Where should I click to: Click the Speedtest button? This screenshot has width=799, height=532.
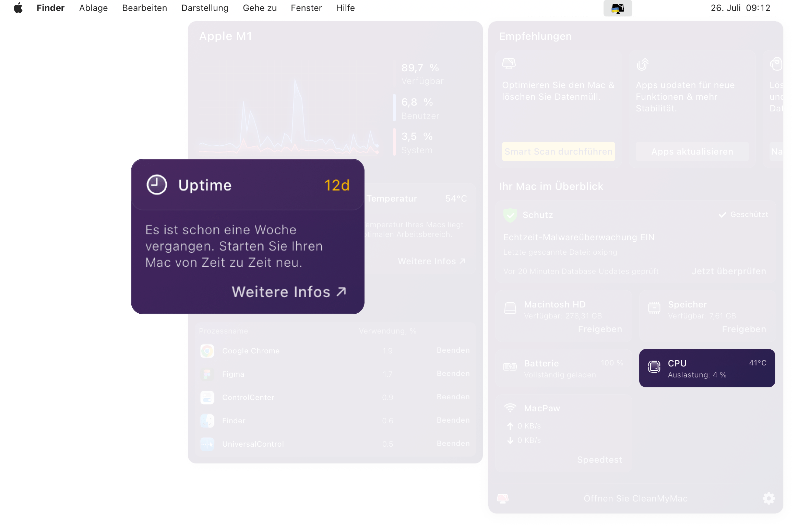pyautogui.click(x=599, y=460)
